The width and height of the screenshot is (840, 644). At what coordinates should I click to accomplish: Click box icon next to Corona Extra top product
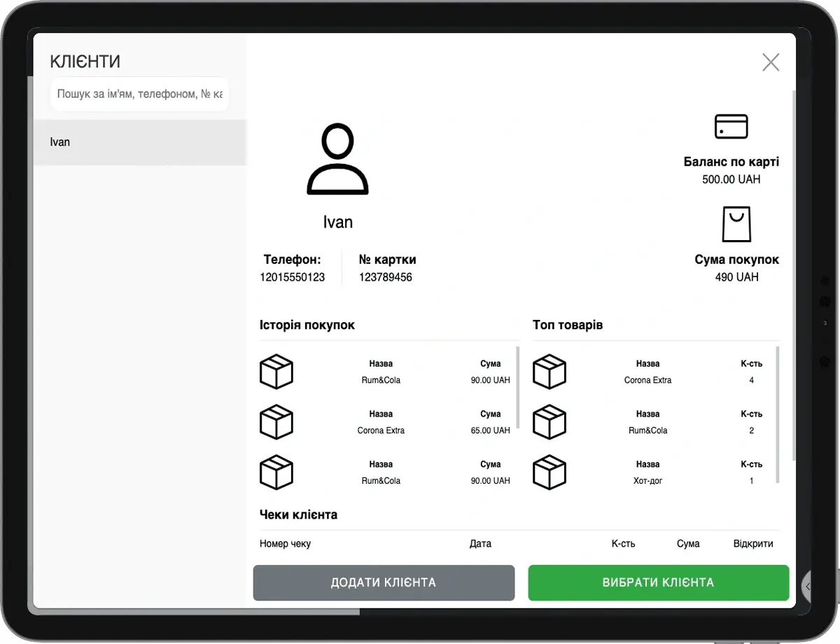tap(549, 372)
